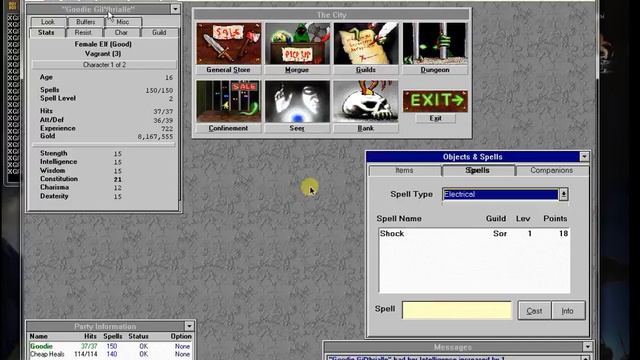Click the message about Intelligence increased
The image size is (640, 360).
point(416,358)
